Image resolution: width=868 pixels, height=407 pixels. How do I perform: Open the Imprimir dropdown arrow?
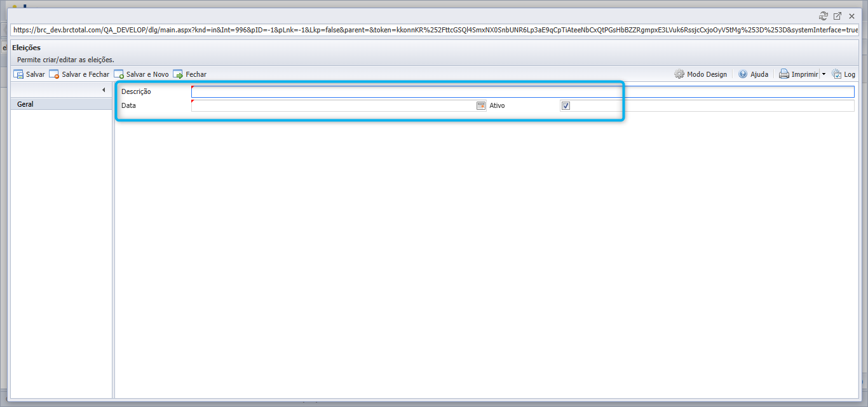(824, 74)
